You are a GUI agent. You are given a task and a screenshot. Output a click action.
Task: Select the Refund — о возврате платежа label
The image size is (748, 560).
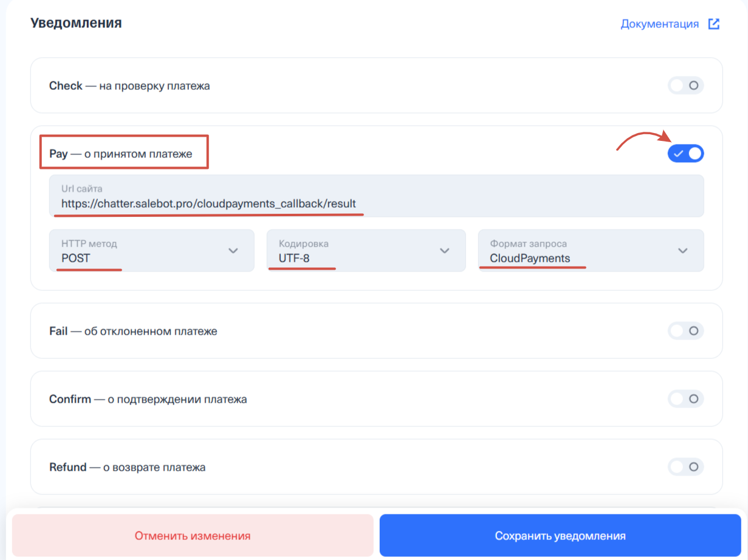(x=127, y=468)
